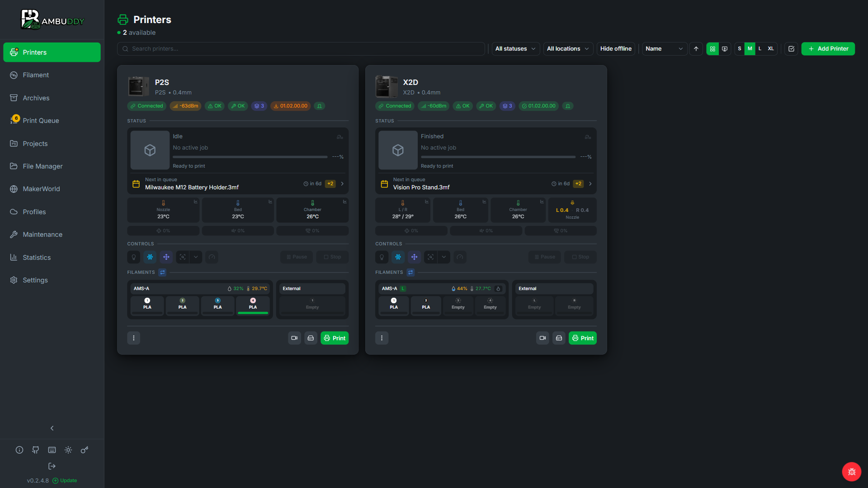Click the selection mode checkbox icon
The width and height of the screenshot is (868, 488).
click(791, 49)
